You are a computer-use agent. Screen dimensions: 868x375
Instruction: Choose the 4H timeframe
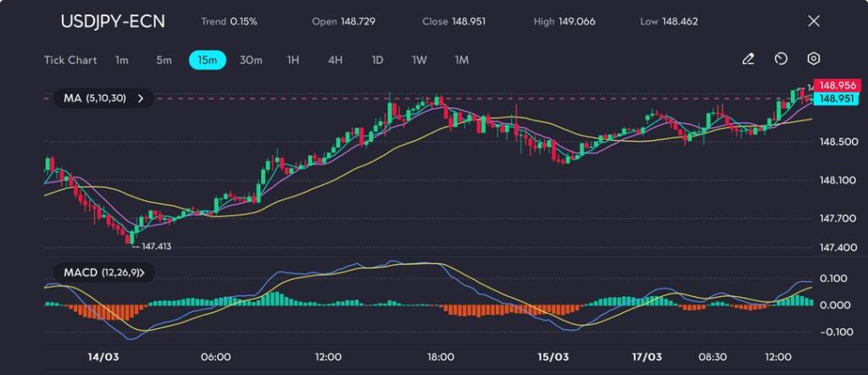[336, 60]
